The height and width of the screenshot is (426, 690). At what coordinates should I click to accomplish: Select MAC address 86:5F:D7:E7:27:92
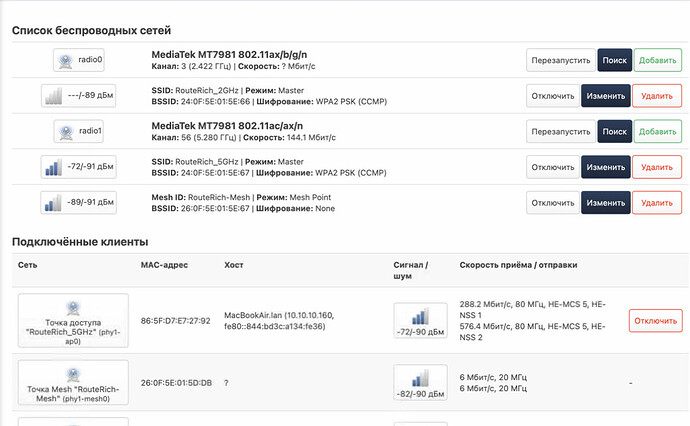(x=176, y=321)
